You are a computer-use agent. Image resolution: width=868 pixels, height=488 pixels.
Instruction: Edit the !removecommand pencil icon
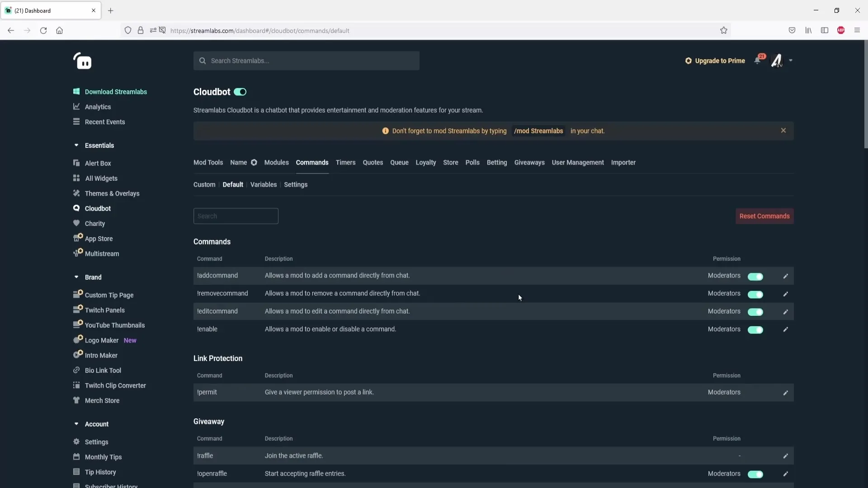(785, 294)
